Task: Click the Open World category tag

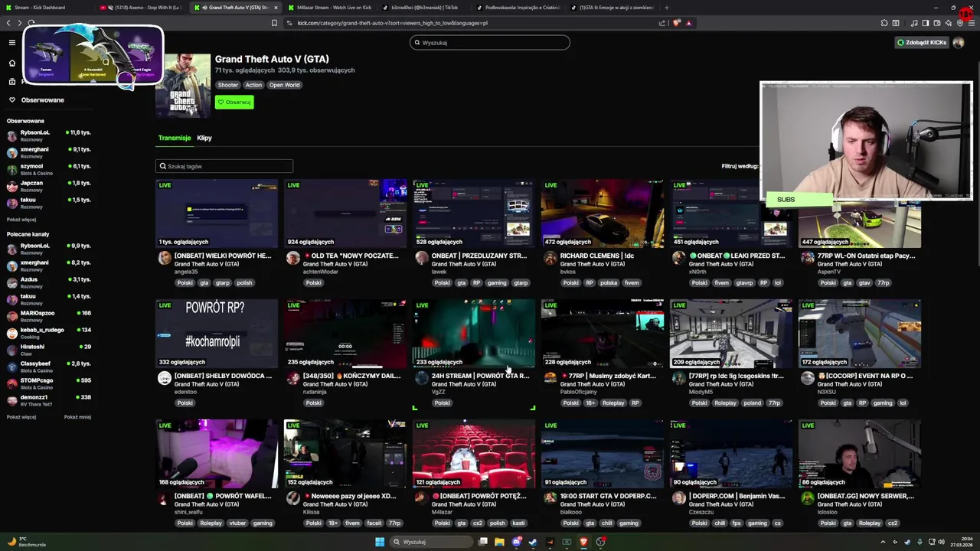Action: [x=284, y=85]
